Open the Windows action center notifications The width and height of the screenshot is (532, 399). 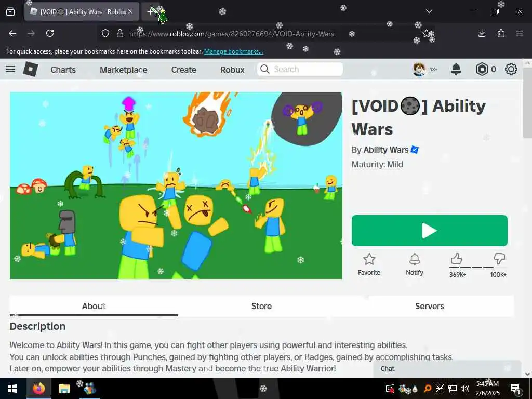[x=515, y=389]
